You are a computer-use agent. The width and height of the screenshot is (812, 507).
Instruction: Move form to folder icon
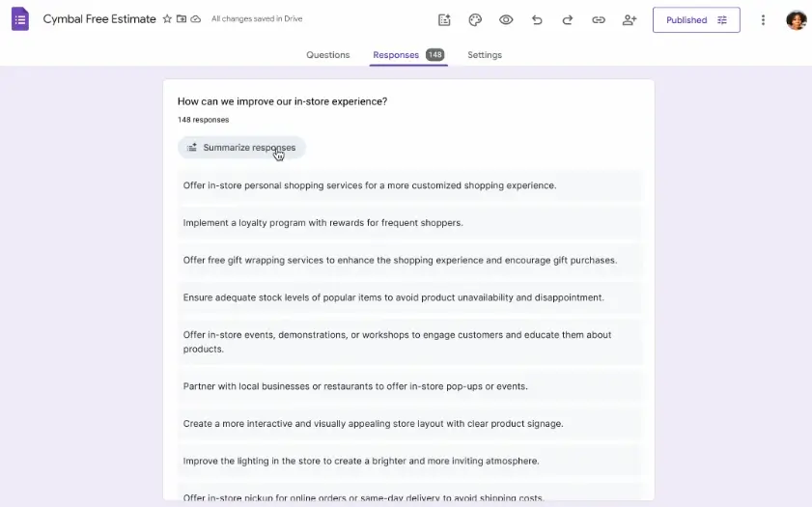[182, 19]
